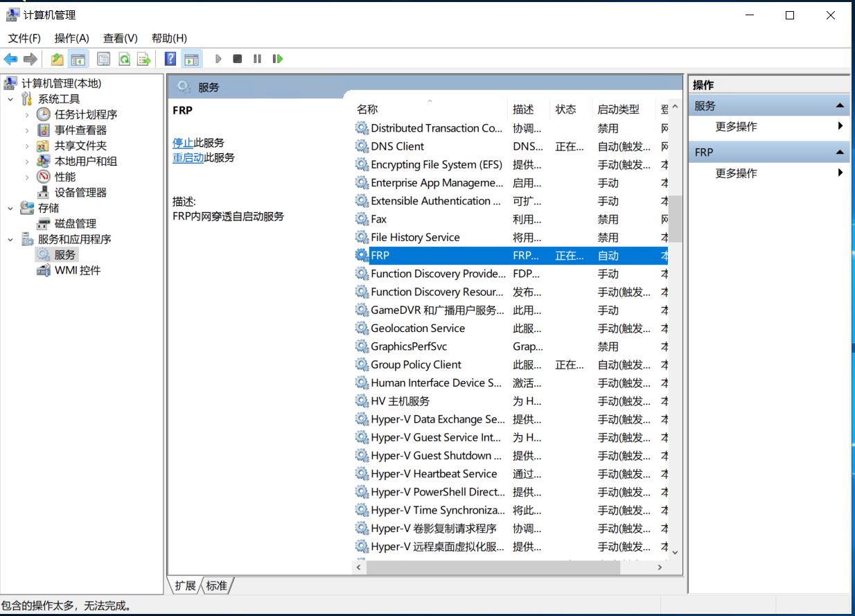
Task: Toggle the Show/Hide Action Pane button
Action: click(x=191, y=60)
